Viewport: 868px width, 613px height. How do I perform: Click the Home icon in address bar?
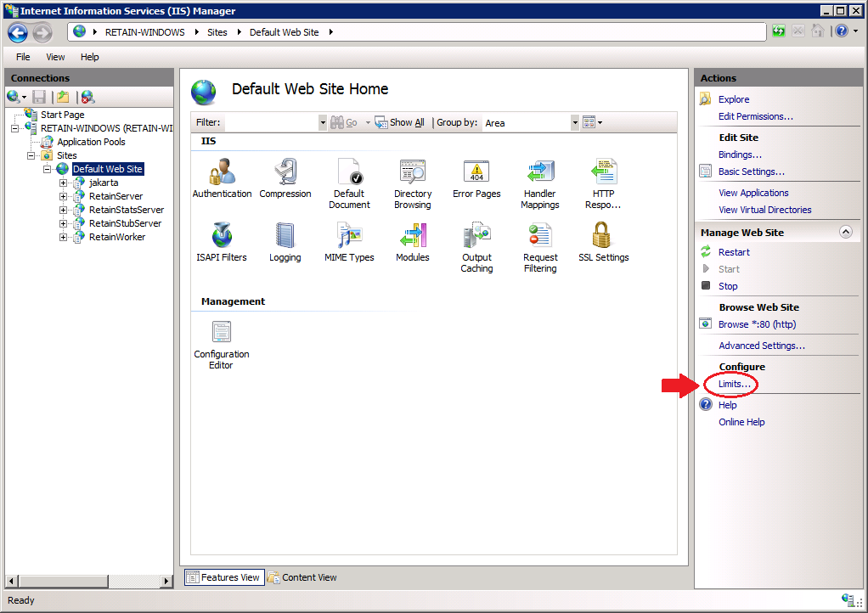(818, 31)
